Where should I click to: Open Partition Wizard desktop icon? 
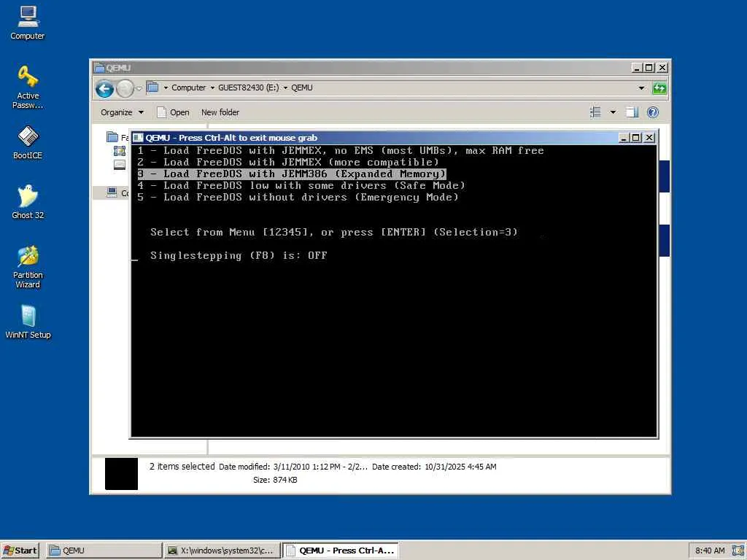tap(28, 267)
